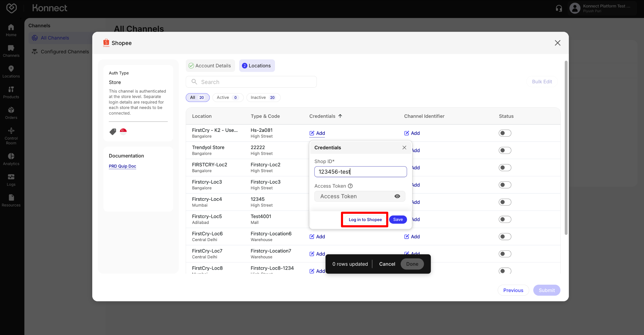Sort by Credentials column arrow

[x=340, y=116]
